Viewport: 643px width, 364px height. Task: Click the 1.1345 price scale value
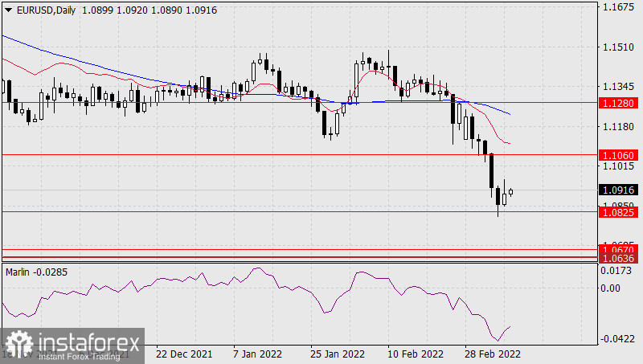618,87
